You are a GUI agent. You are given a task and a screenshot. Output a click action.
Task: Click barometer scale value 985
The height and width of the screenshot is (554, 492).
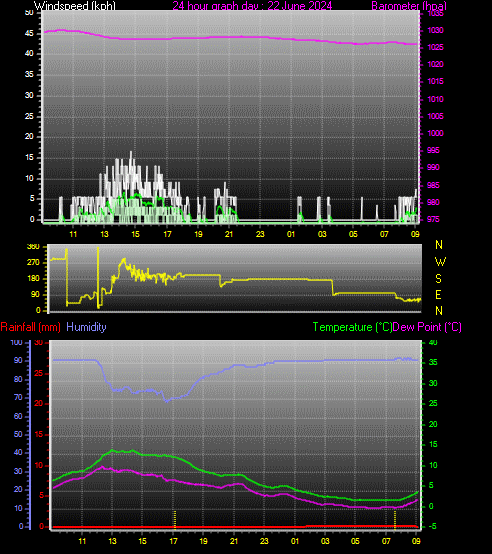pos(433,185)
